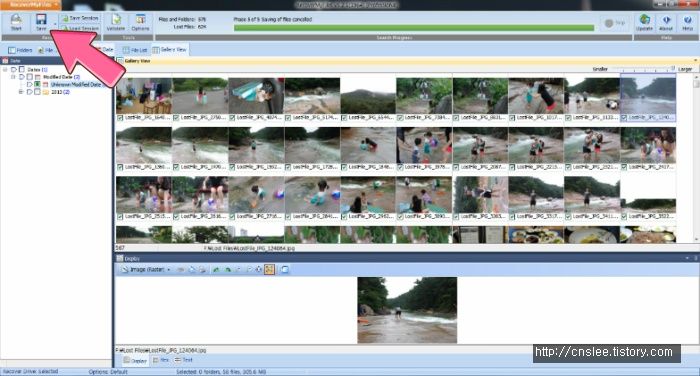Toggle the 2013 folder checkbox
Screen dimensions: 700x376
(38, 92)
